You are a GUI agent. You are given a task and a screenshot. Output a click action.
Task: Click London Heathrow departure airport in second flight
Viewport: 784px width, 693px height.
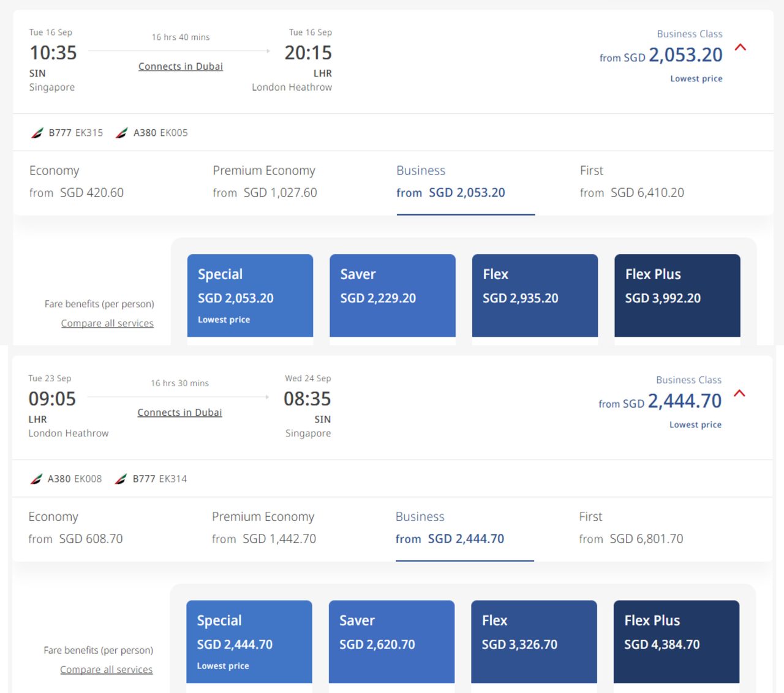click(x=69, y=433)
